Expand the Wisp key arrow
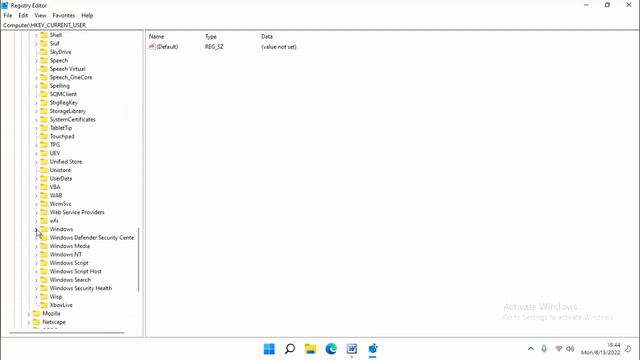Image resolution: width=640 pixels, height=360 pixels. [36, 297]
